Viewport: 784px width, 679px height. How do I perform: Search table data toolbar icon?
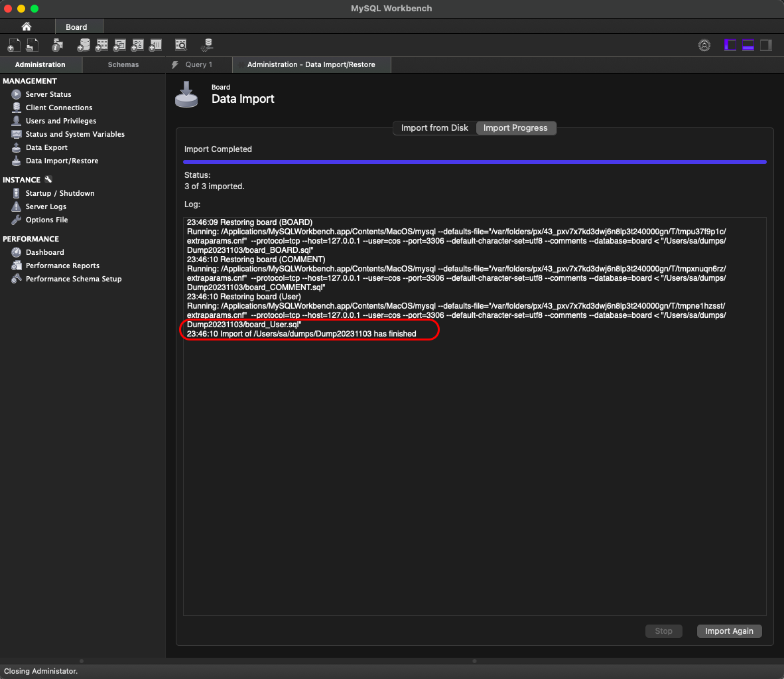181,45
